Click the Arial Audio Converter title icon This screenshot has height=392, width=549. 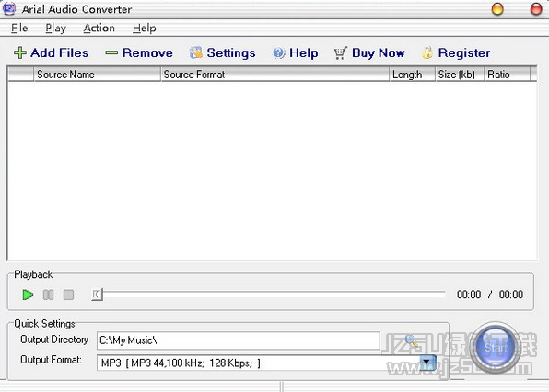(9, 9)
